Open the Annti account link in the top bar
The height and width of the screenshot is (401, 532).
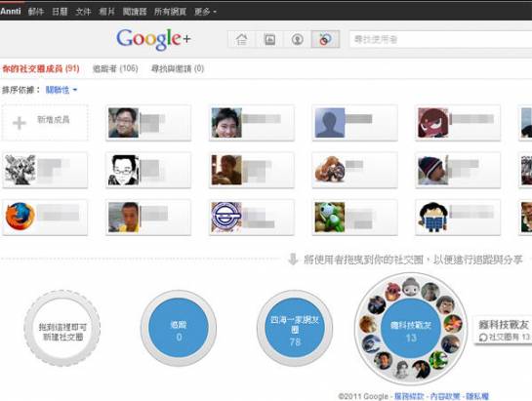click(11, 11)
